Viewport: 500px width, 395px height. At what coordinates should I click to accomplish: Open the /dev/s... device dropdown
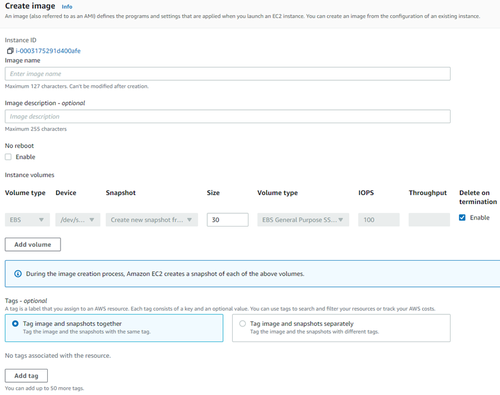coord(78,220)
